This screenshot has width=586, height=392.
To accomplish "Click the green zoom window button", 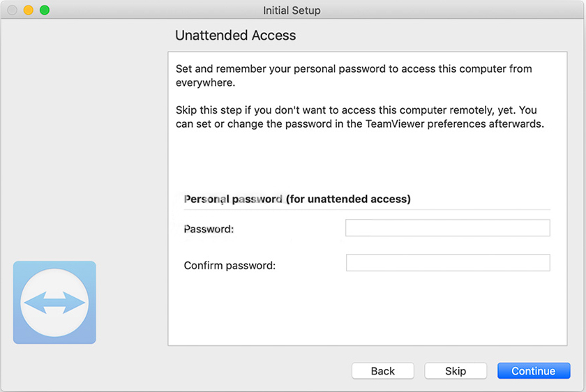I will pyautogui.click(x=45, y=10).
